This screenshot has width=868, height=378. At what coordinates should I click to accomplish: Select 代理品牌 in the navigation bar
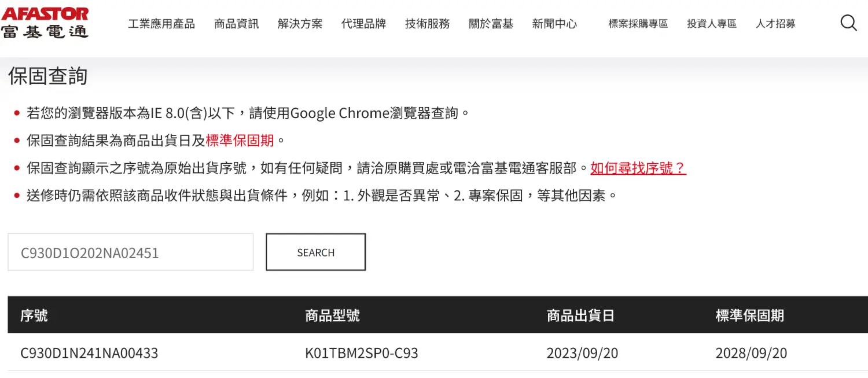pyautogui.click(x=363, y=24)
